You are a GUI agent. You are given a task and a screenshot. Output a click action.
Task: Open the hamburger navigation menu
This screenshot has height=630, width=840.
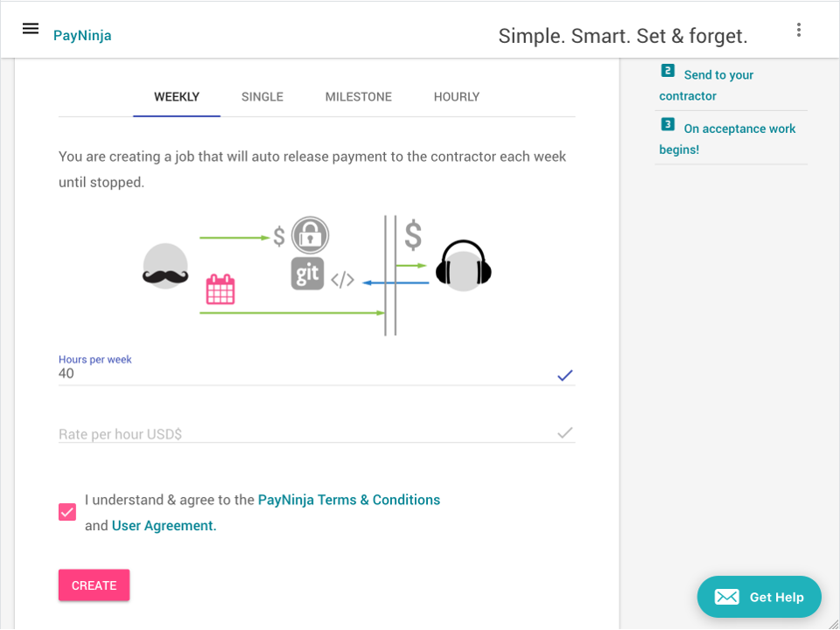tap(31, 29)
